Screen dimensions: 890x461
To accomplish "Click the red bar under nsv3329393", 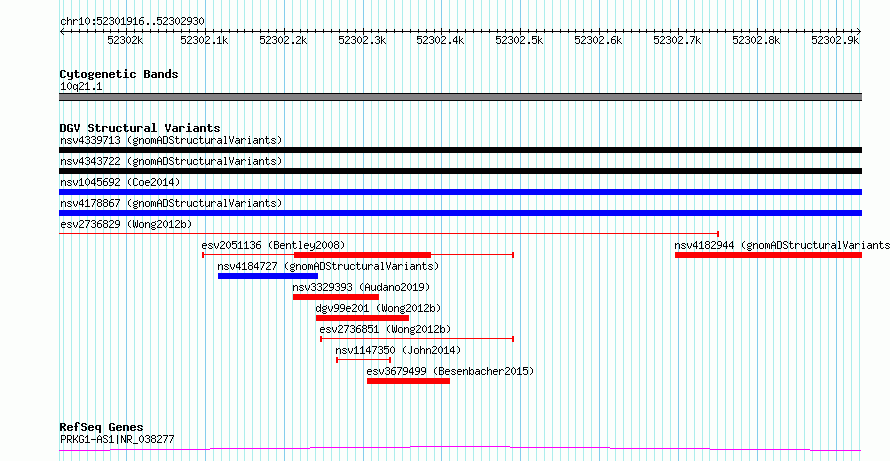I will (x=335, y=297).
